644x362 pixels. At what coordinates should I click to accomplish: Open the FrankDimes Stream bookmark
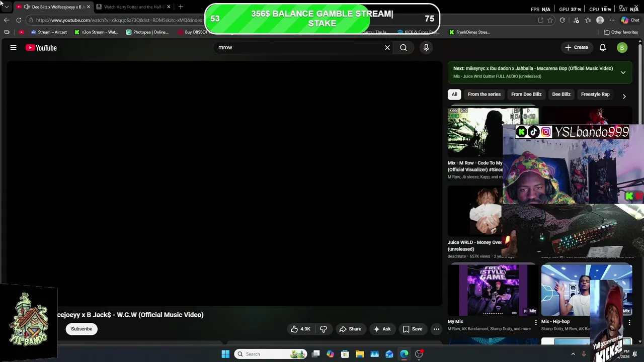tap(469, 32)
